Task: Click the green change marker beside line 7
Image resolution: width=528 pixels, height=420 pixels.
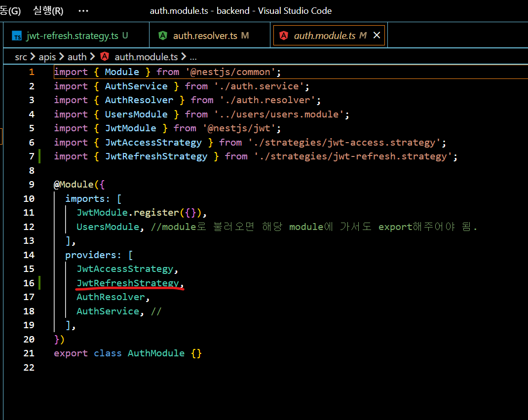Action: 40,156
